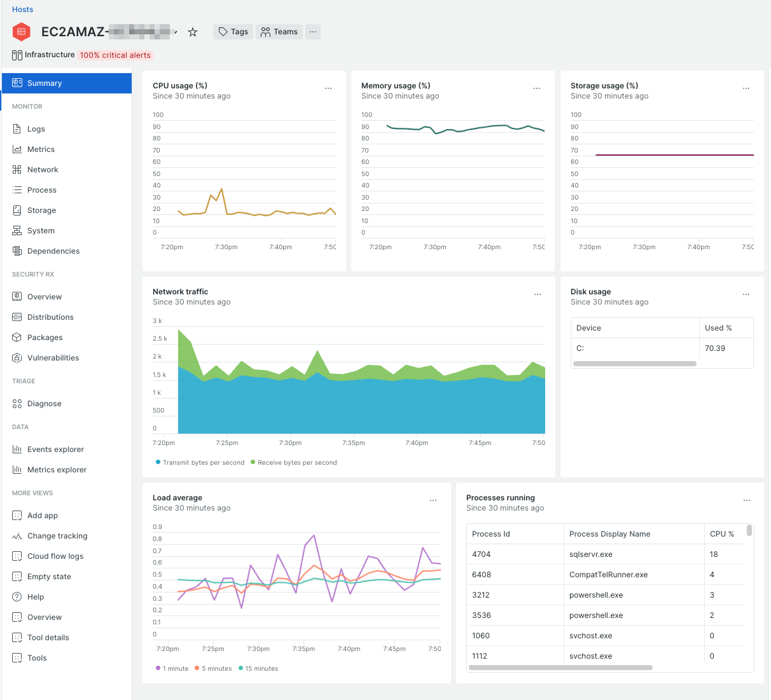Viewport: 771px width, 700px height.
Task: Click the Vulnerabilities shield icon
Action: (17, 358)
